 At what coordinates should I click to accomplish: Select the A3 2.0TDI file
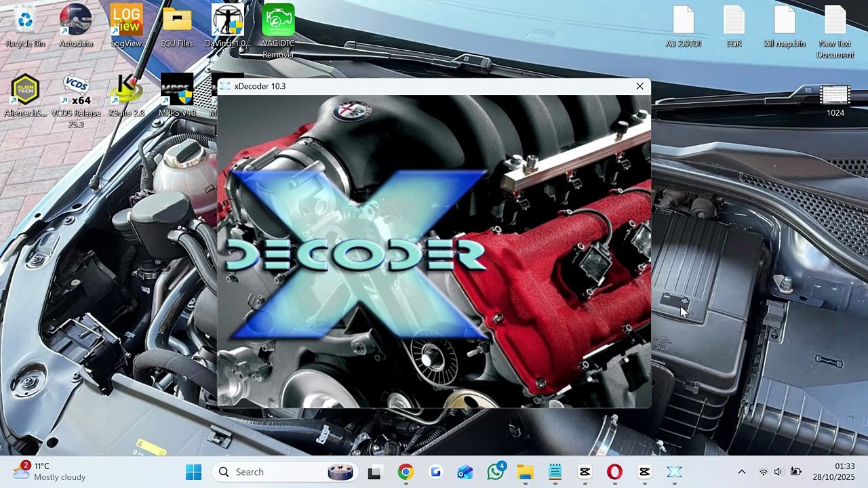684,27
